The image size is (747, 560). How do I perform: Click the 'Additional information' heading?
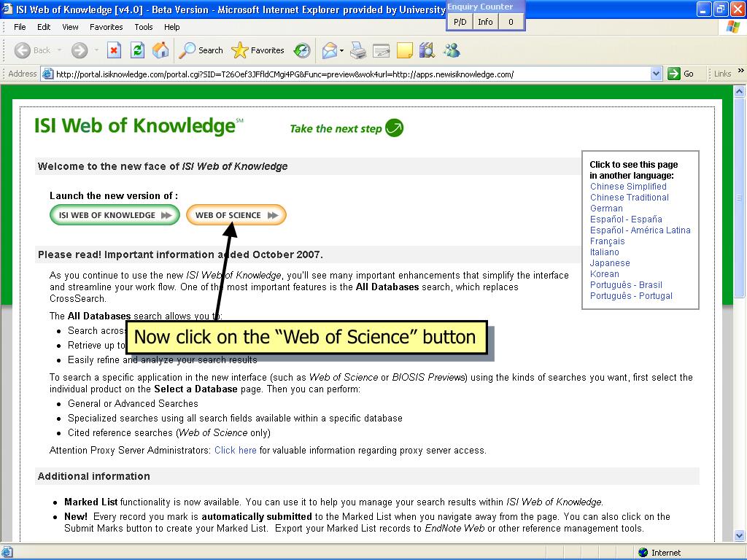tap(94, 476)
